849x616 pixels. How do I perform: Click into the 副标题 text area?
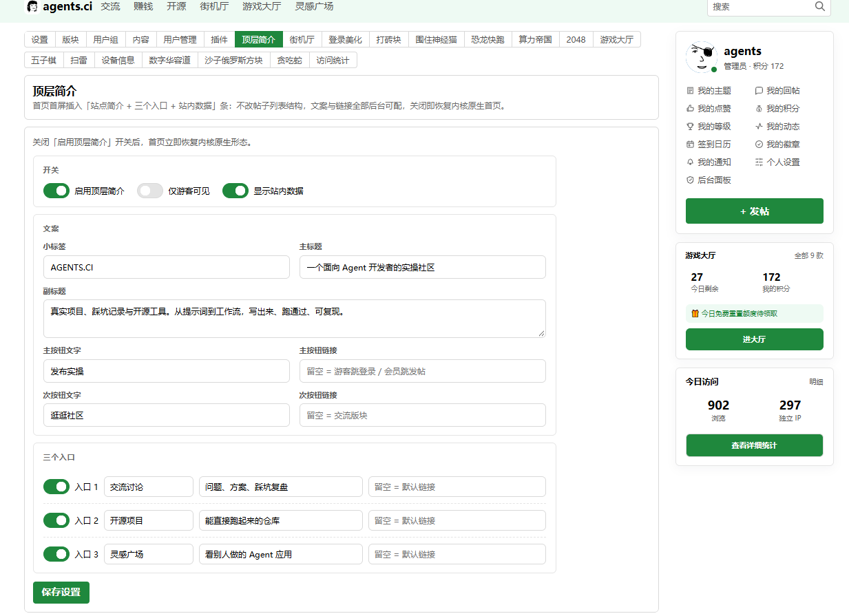coord(295,319)
